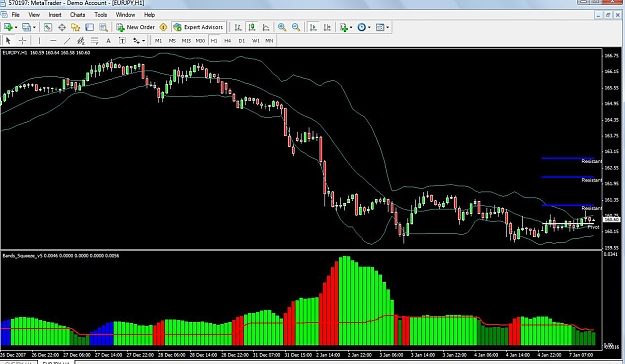Image resolution: width=625 pixels, height=364 pixels.
Task: Click the Zoom In magnifier
Action: [282, 27]
